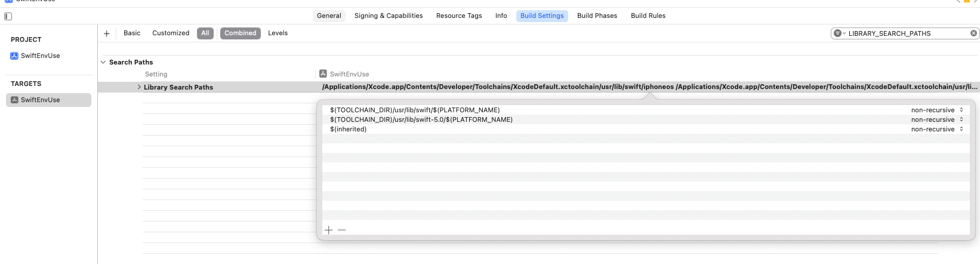Viewport: 980px width, 264px height.
Task: Switch to Signing & Capabilities tab
Action: (x=388, y=16)
